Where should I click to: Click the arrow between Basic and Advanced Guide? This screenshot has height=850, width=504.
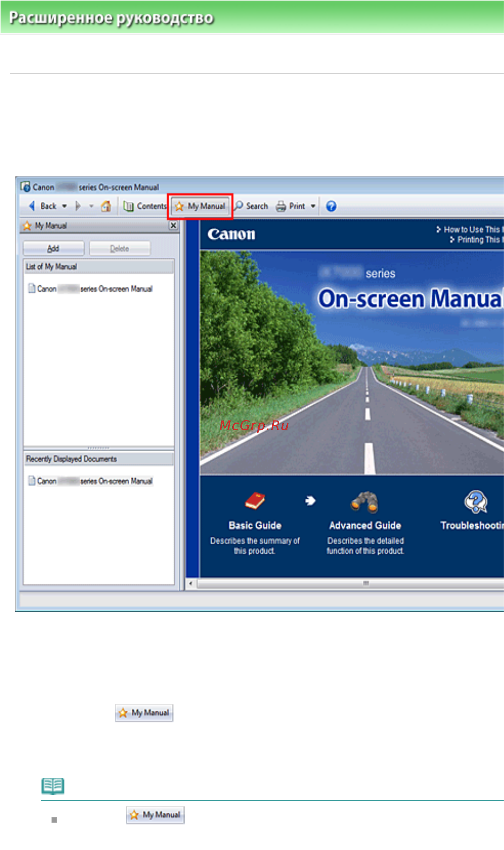click(x=310, y=500)
